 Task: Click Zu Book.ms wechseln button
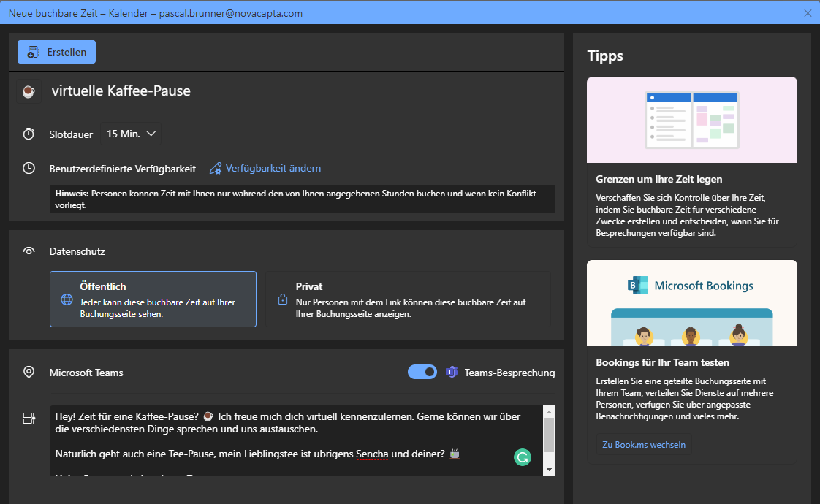click(643, 444)
